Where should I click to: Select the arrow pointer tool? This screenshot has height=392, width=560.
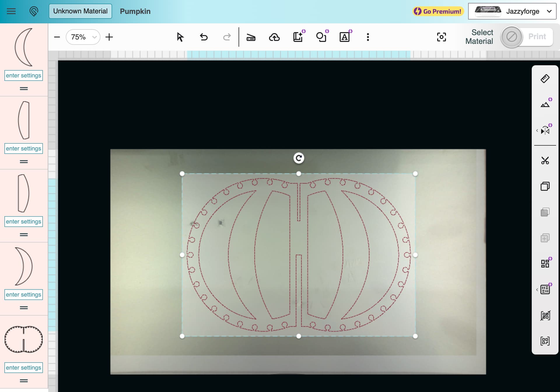point(180,37)
